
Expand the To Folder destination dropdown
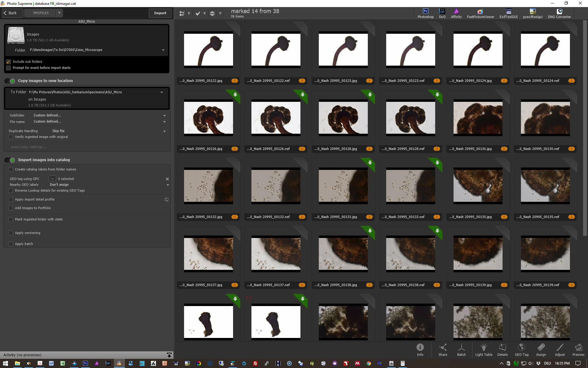(162, 92)
